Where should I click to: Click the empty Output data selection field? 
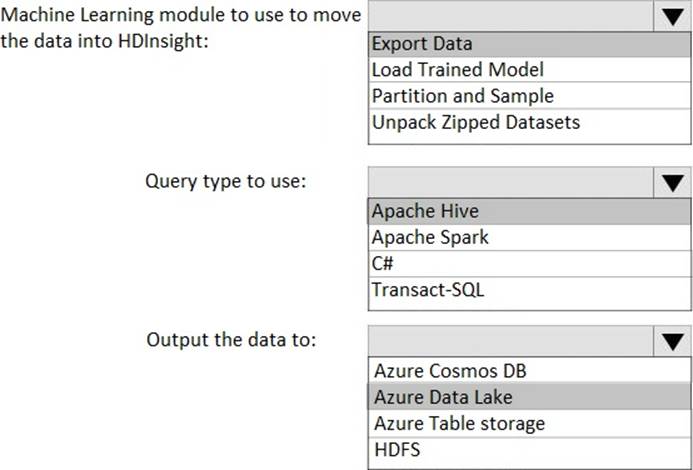(509, 341)
